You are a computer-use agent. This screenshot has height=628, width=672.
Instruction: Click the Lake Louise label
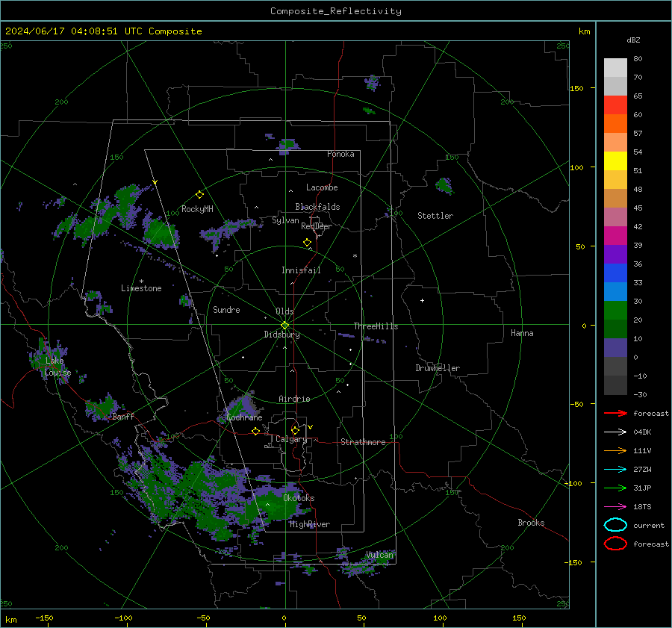pyautogui.click(x=57, y=367)
